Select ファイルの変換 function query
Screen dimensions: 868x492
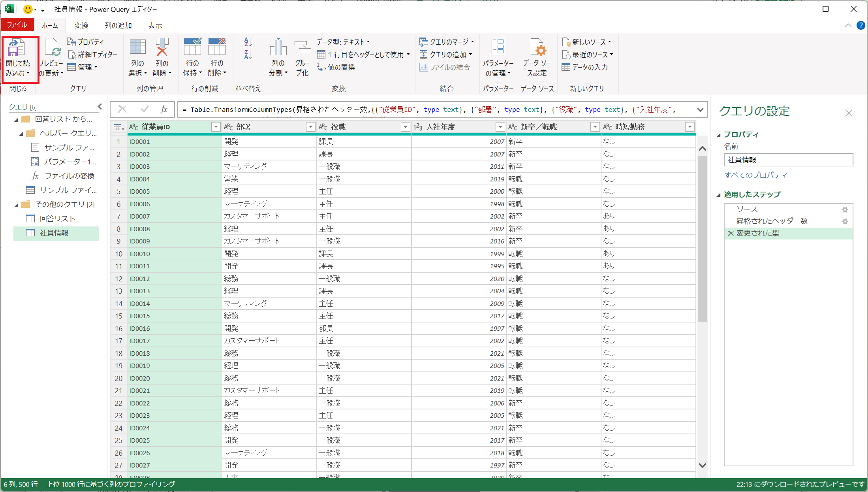click(63, 176)
